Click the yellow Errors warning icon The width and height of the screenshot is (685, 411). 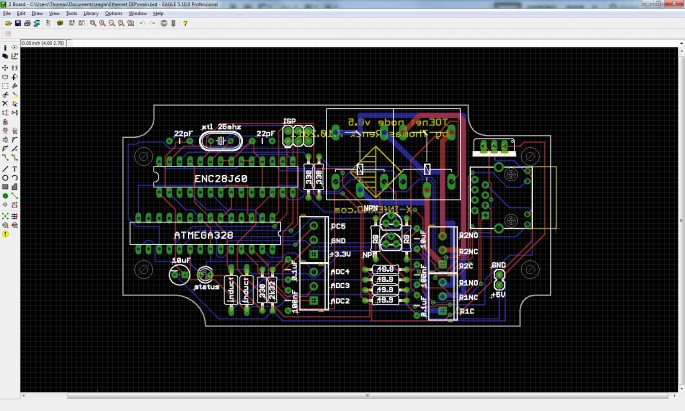[x=5, y=234]
